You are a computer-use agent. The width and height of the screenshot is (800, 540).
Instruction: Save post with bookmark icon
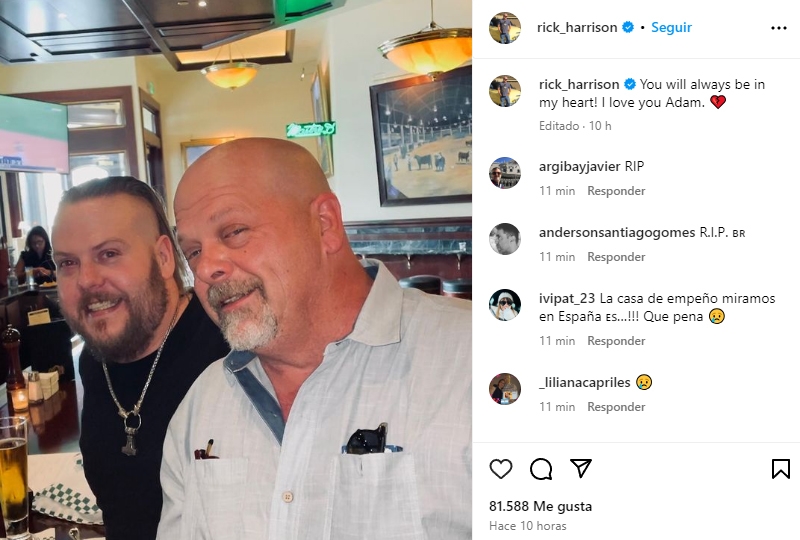[781, 469]
